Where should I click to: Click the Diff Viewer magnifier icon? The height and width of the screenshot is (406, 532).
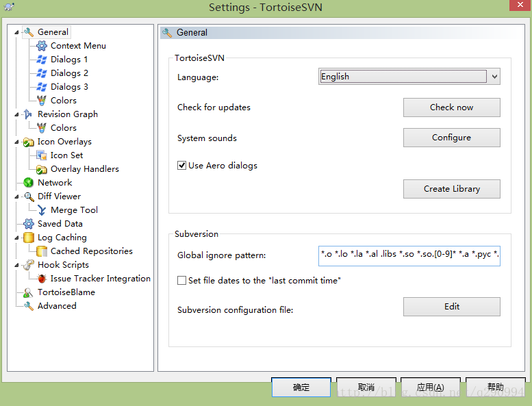[29, 196]
